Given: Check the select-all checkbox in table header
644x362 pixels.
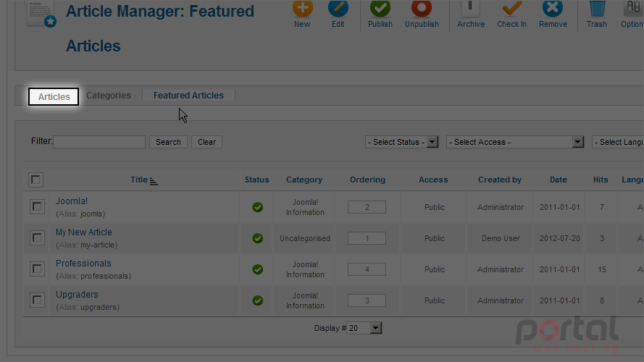Looking at the screenshot, I should tap(35, 180).
